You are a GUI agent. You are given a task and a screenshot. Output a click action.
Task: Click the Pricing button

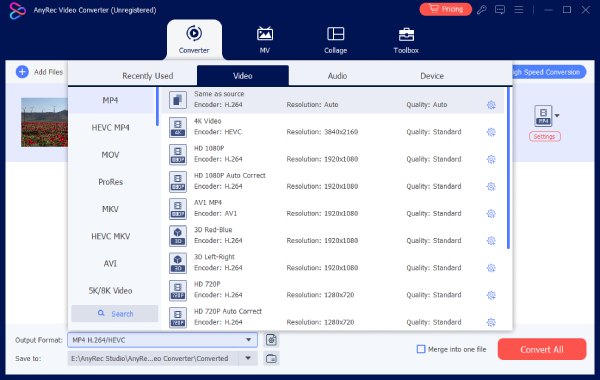coord(445,9)
